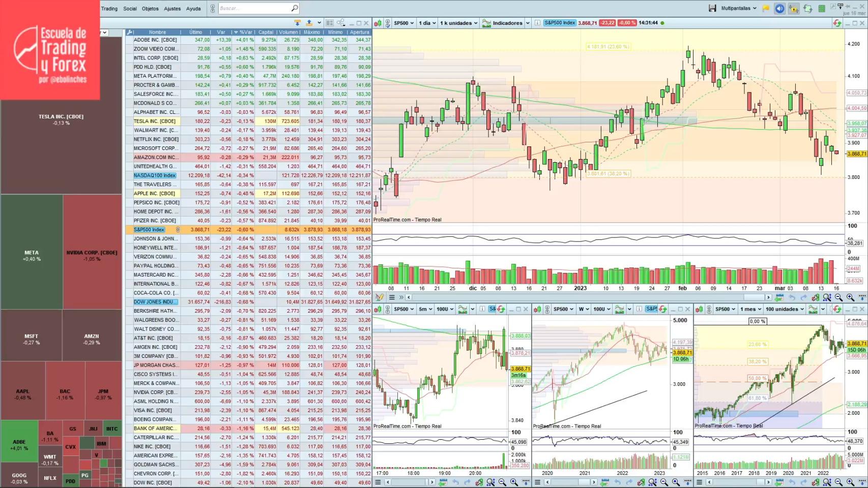The image size is (868, 488).
Task: Select the APPLE INC. [CBOE] list row
Action: 249,193
